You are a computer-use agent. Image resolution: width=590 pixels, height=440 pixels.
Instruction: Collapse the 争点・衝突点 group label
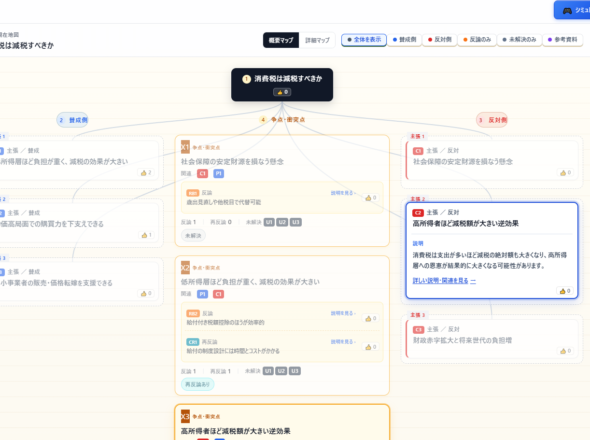point(282,120)
